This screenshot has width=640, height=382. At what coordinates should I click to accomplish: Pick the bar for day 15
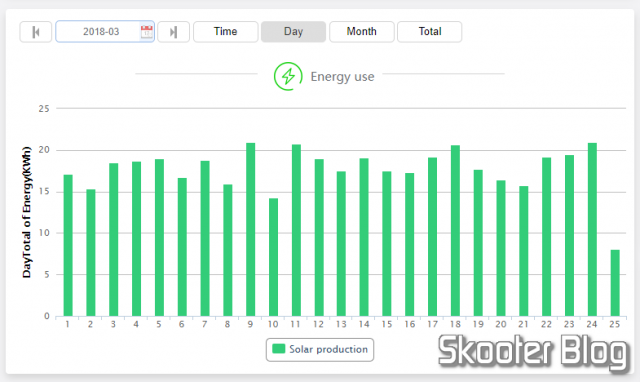point(387,244)
